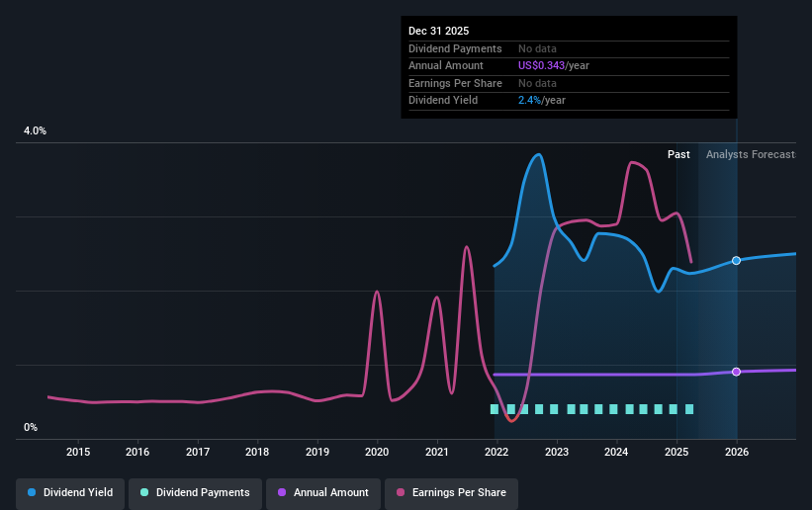812x510 pixels.
Task: Toggle the Dividend Yield legend button
Action: [70, 492]
